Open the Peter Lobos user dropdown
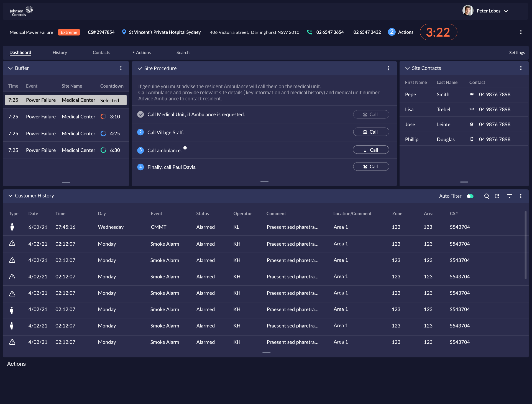 tap(506, 11)
